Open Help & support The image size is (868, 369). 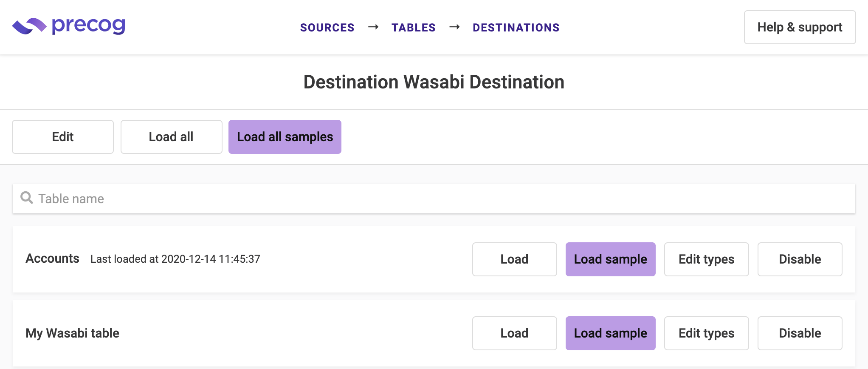[800, 27]
